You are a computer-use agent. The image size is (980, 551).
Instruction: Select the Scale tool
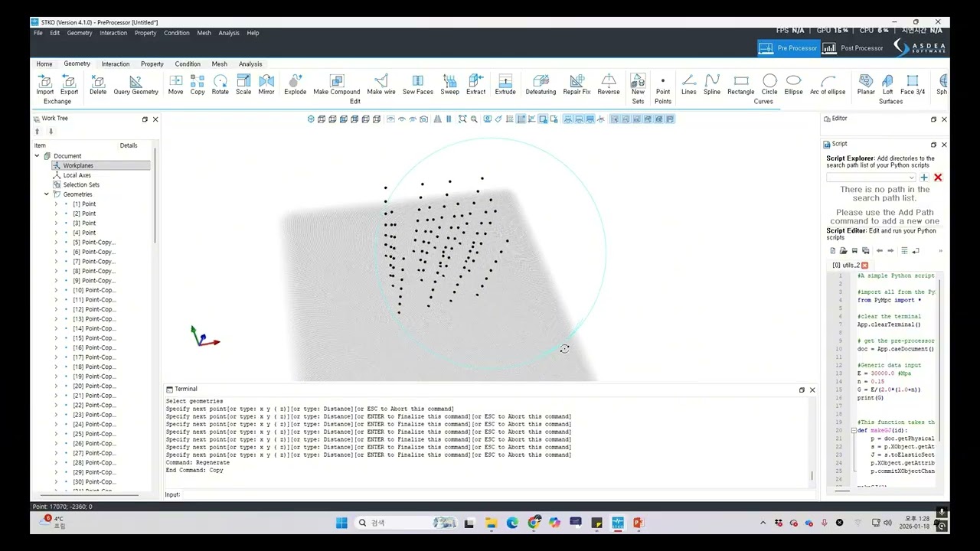pos(243,84)
